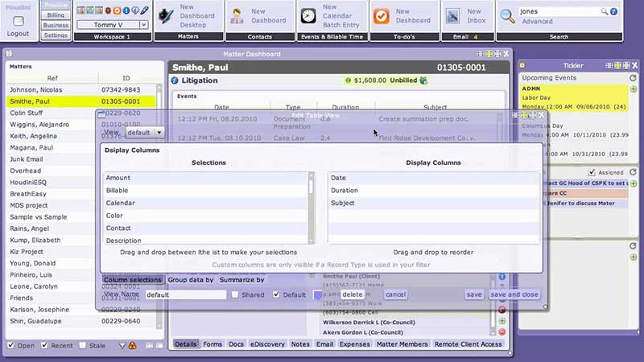644x362 pixels.
Task: Click the filter funnel icon below Matters list
Action: pos(122,346)
